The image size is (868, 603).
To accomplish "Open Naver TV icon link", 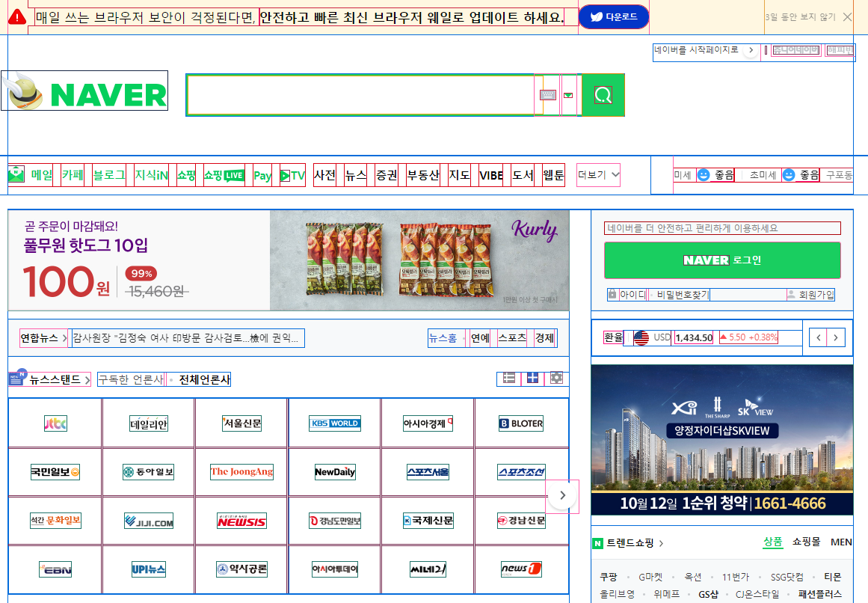I will pos(293,176).
